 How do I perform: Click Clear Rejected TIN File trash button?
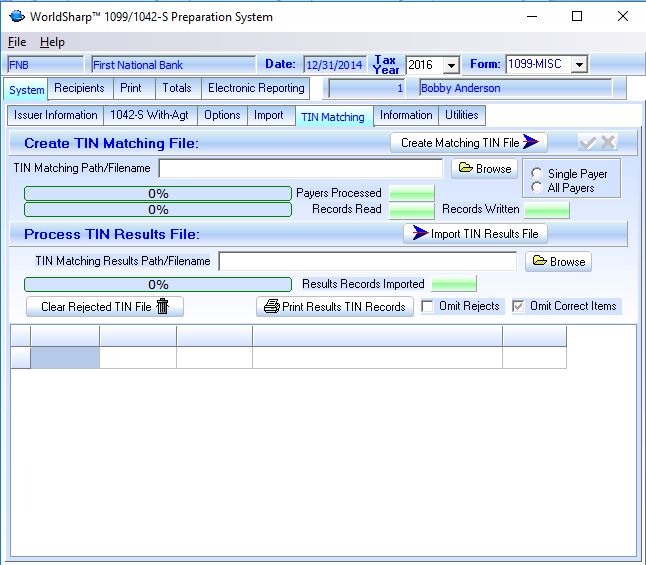pos(105,307)
